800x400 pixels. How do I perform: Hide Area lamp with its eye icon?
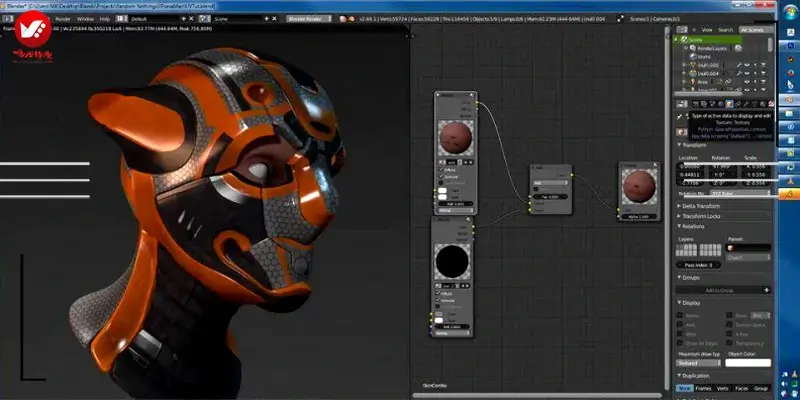(x=747, y=82)
